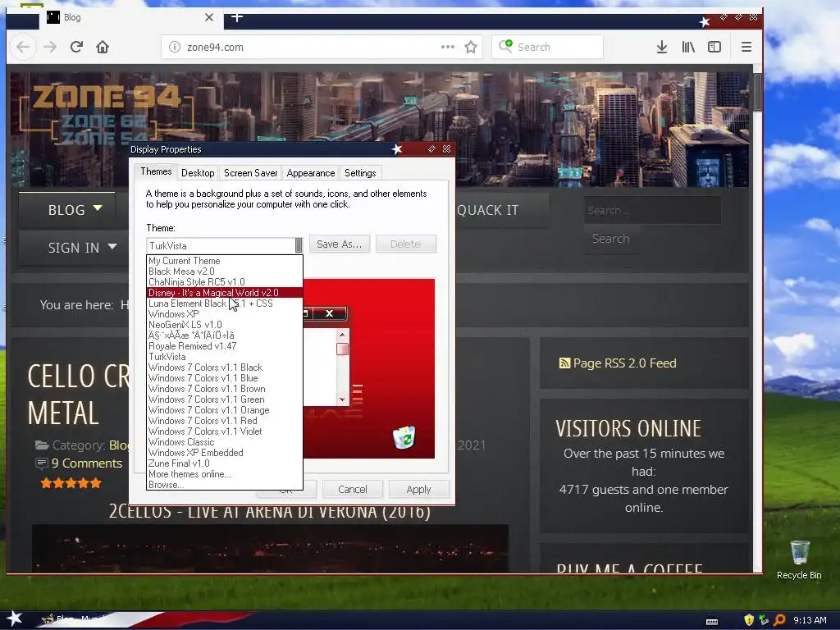The width and height of the screenshot is (840, 630).
Task: Open the 9 Comments link
Action: pyautogui.click(x=87, y=463)
